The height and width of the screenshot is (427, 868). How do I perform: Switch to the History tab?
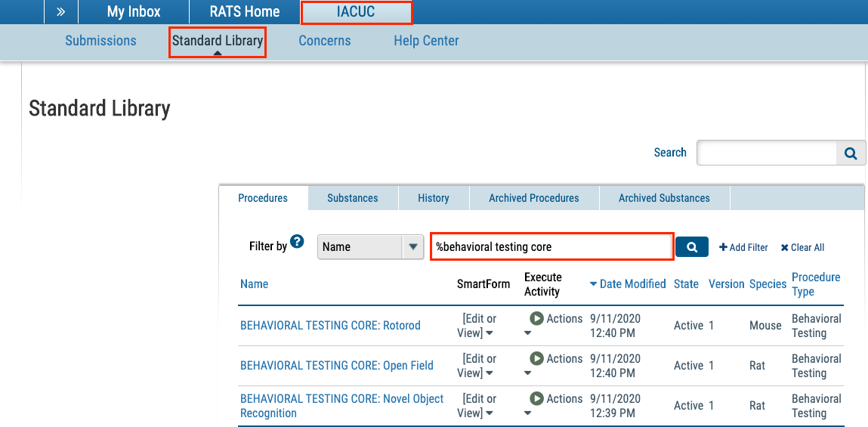click(x=434, y=198)
